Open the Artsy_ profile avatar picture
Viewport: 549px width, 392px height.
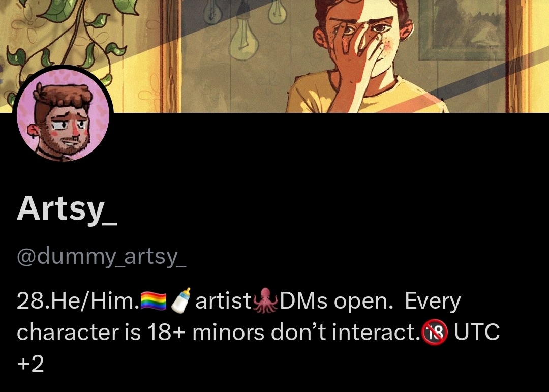pyautogui.click(x=63, y=114)
